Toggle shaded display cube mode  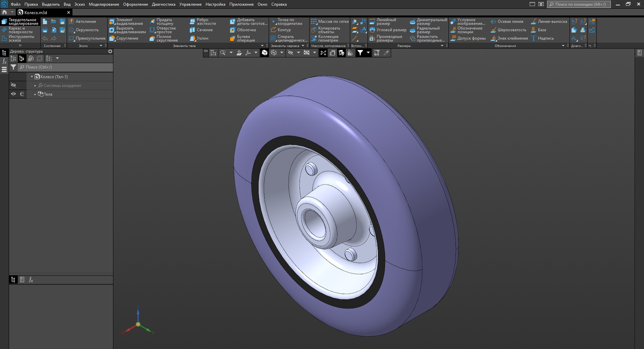[264, 53]
